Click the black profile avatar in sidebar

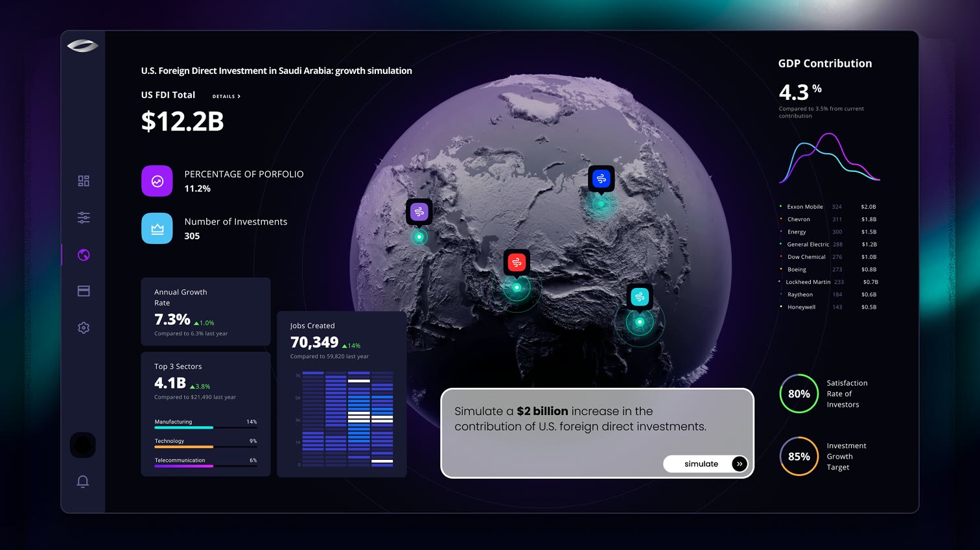(x=83, y=445)
